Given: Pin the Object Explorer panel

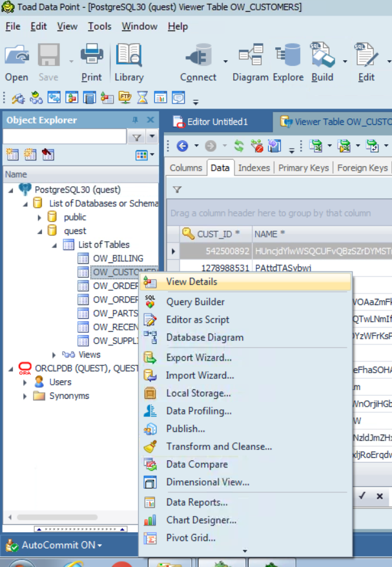Looking at the screenshot, I should pos(135,120).
